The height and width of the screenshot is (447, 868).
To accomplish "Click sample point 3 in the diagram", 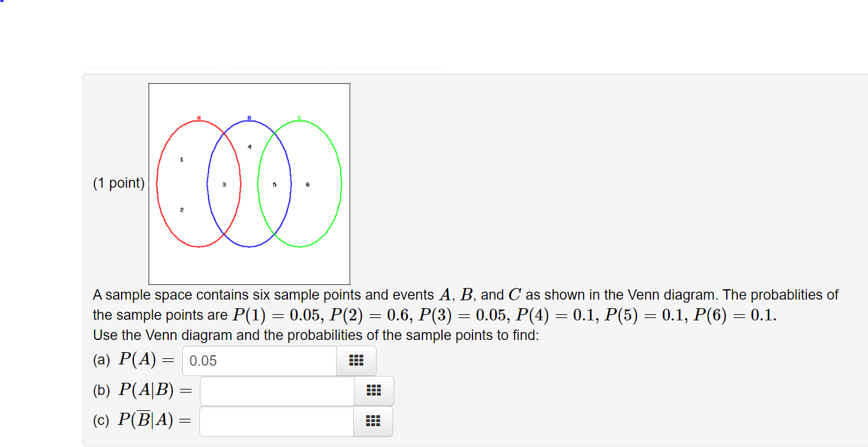I will 224,183.
